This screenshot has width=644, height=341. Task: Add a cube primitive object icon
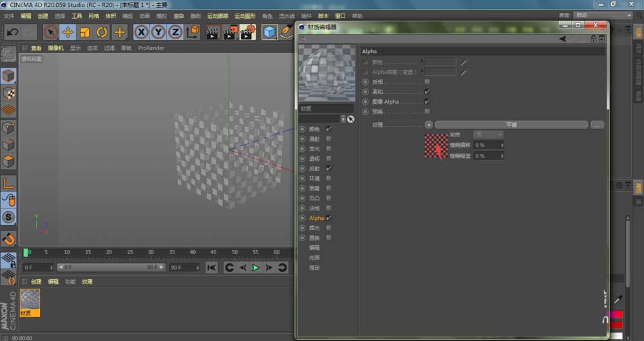point(269,32)
